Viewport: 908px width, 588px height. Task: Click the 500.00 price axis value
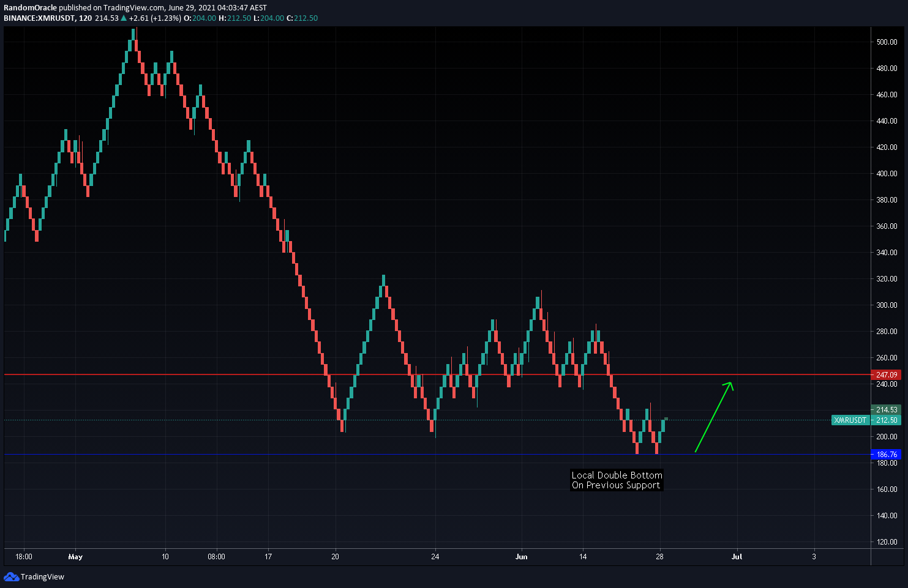pos(887,42)
